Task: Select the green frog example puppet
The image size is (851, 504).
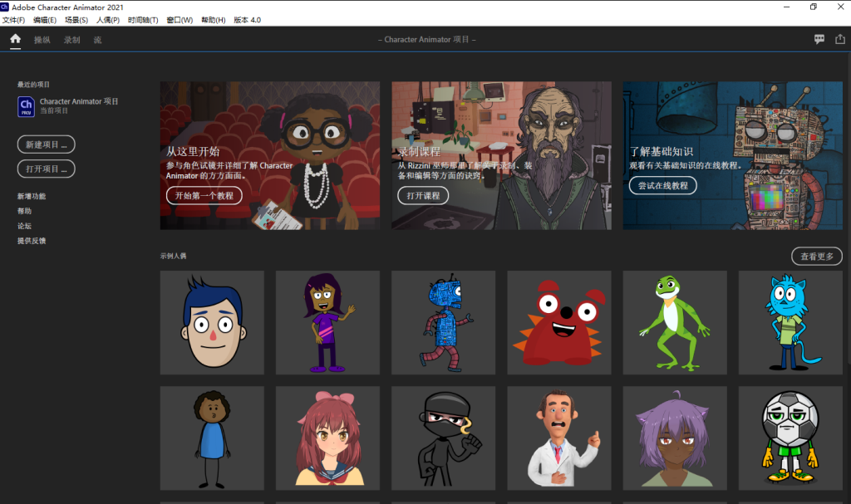Action: point(675,322)
